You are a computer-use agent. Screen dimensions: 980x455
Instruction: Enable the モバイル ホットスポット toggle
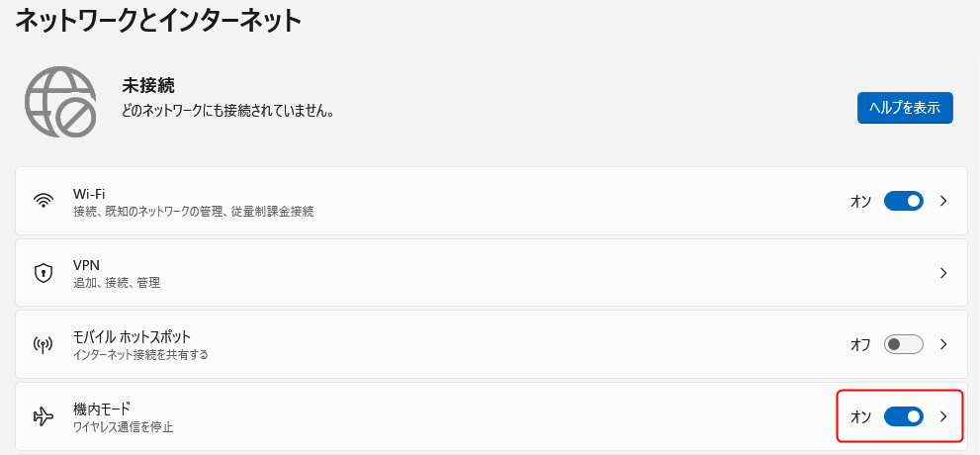(x=903, y=344)
